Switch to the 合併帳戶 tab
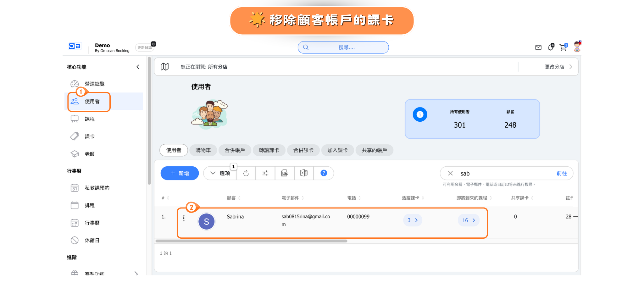 [x=235, y=150]
